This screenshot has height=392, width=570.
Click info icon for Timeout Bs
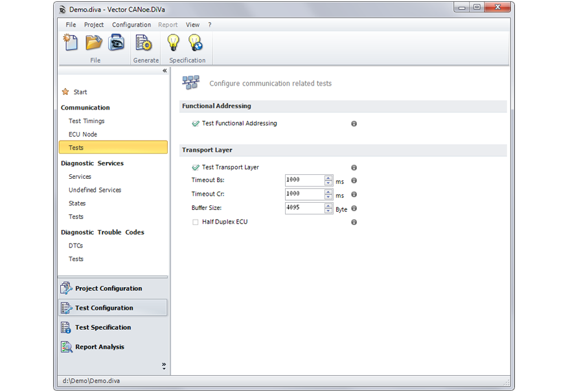point(354,180)
